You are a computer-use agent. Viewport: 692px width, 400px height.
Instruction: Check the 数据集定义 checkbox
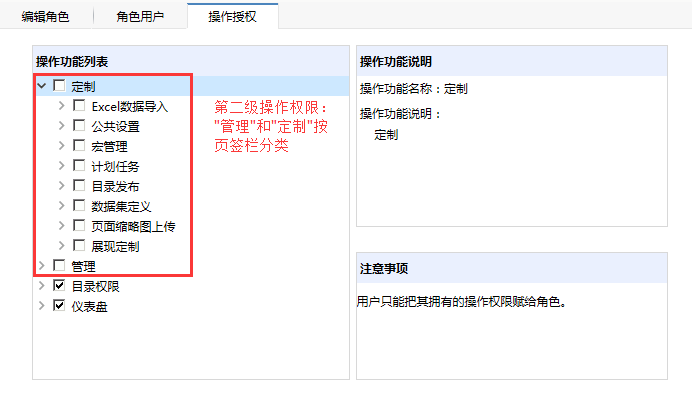[79, 205]
